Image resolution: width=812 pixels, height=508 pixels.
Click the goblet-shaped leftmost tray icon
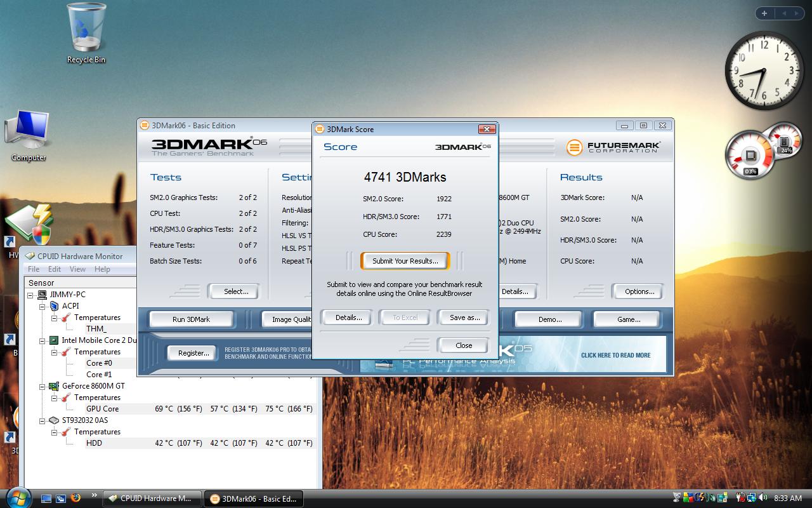tap(677, 497)
